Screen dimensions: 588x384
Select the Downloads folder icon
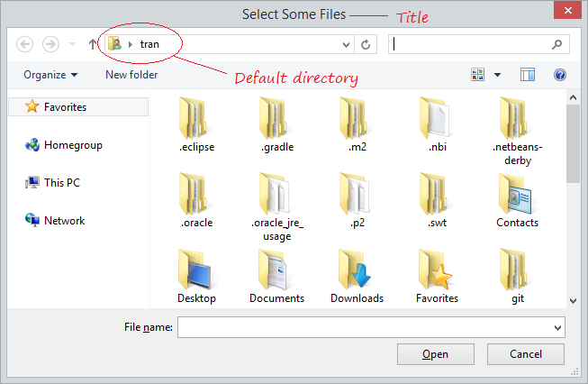(x=355, y=270)
